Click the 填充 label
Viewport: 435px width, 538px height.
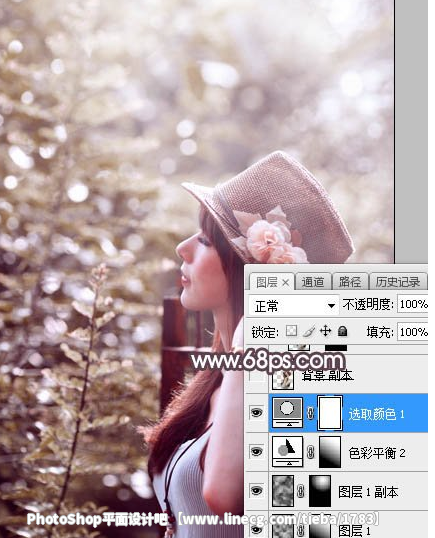380,332
